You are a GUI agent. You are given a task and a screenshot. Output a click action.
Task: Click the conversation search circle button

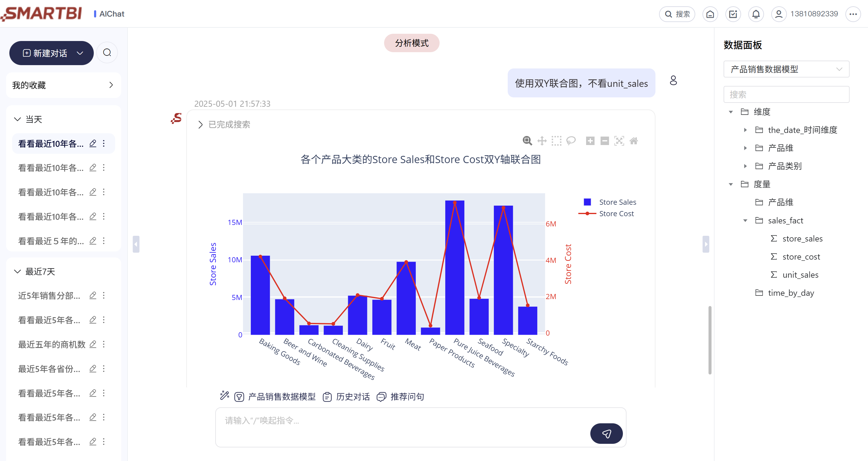(x=107, y=52)
